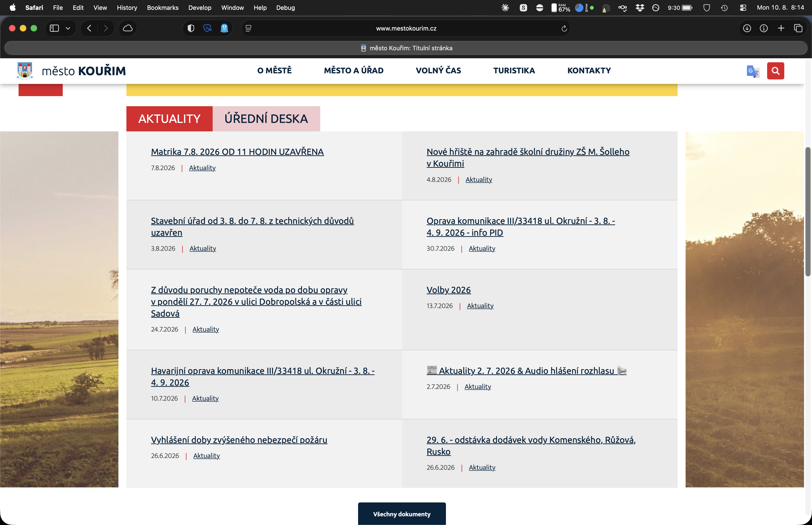Open the Google Translate icon
Image resolution: width=812 pixels, height=525 pixels.
(x=753, y=71)
